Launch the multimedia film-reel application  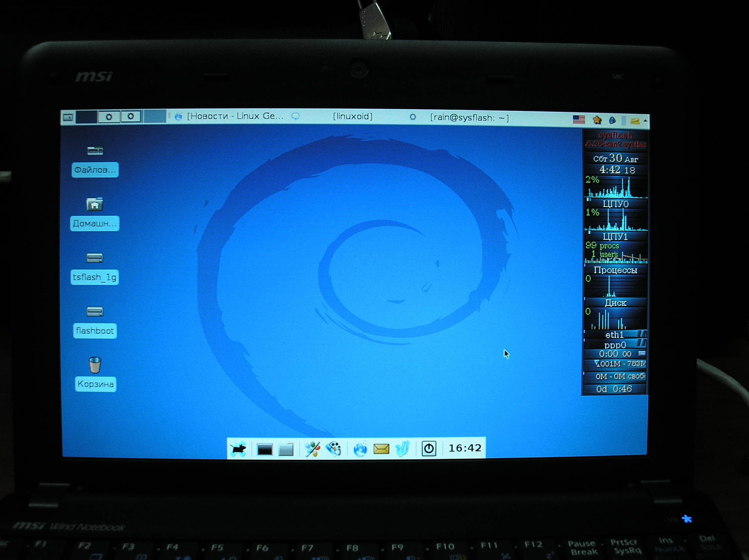[334, 449]
